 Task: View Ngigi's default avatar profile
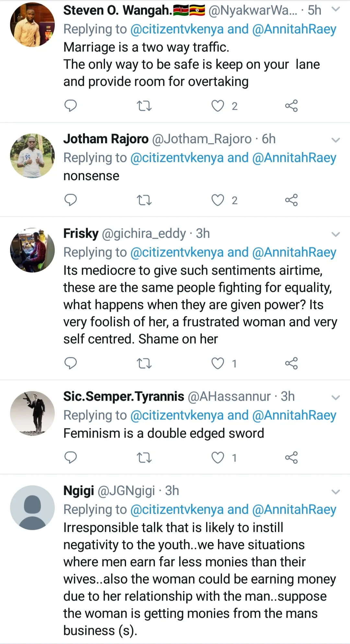click(32, 508)
